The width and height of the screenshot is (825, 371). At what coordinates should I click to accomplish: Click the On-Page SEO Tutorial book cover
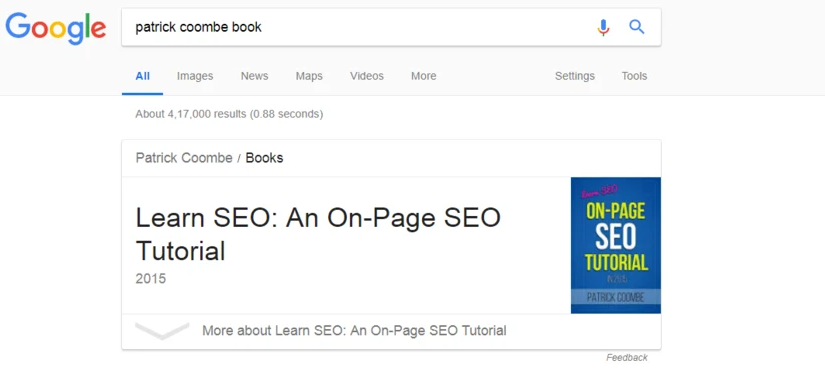616,245
